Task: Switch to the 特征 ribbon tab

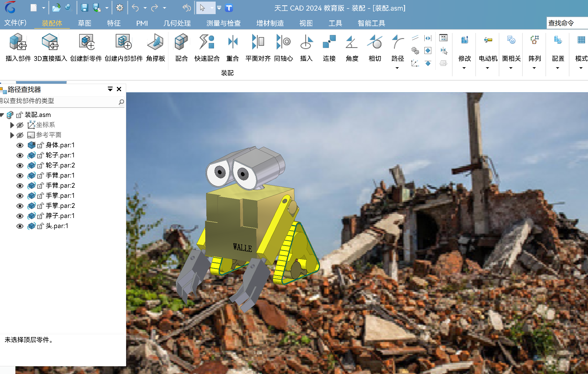Action: point(114,23)
